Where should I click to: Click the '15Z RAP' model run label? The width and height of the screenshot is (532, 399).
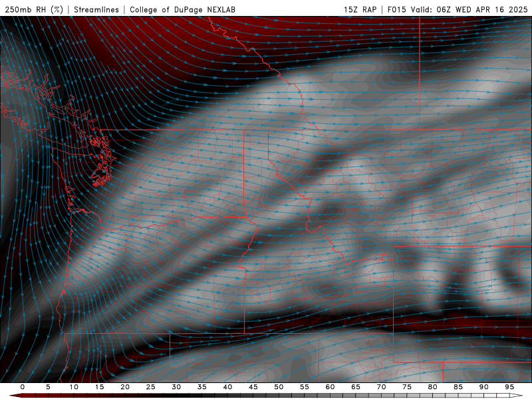(360, 9)
